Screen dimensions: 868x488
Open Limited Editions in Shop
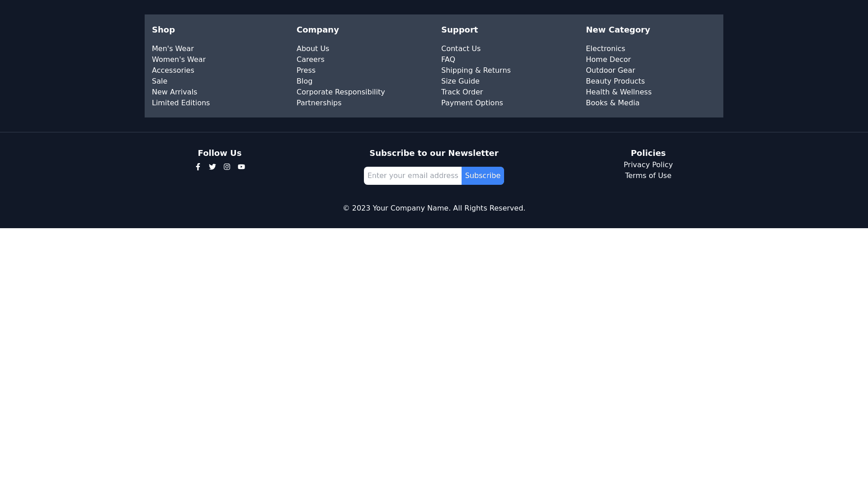(x=181, y=103)
